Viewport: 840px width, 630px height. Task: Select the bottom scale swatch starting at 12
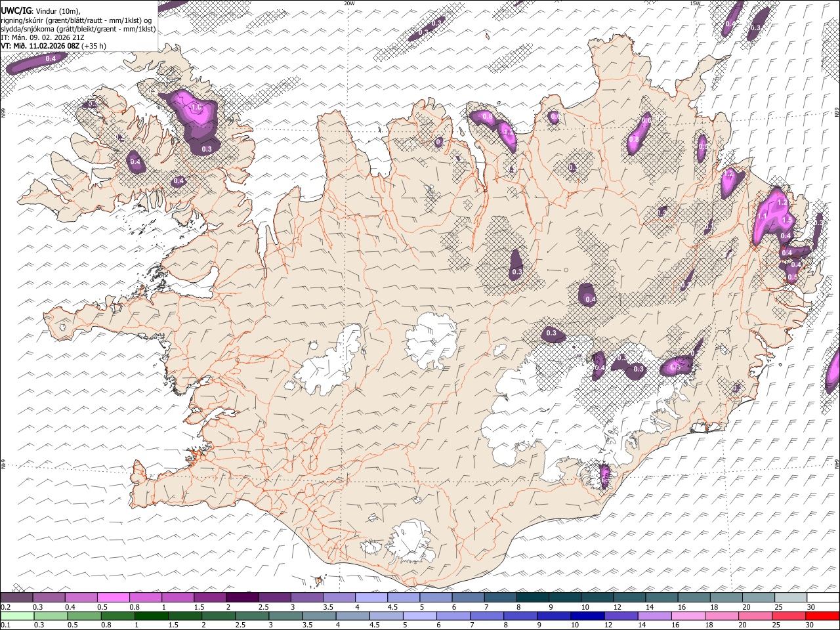(621, 616)
